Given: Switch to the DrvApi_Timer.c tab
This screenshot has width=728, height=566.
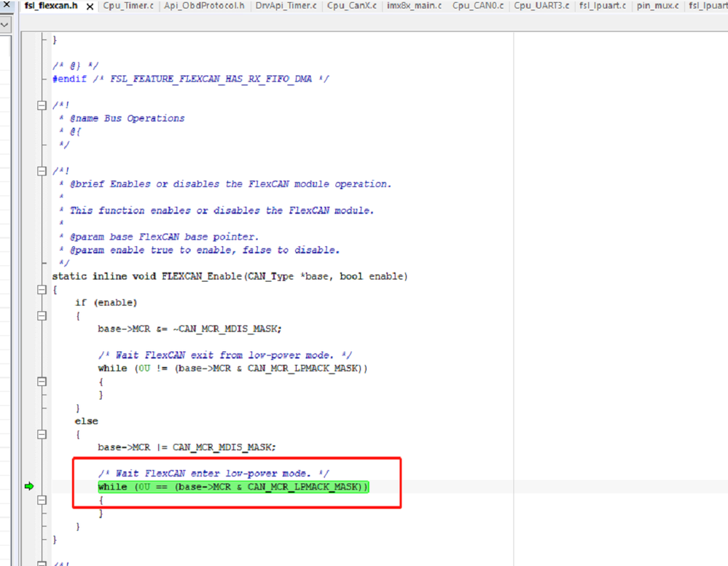Looking at the screenshot, I should pos(286,6).
